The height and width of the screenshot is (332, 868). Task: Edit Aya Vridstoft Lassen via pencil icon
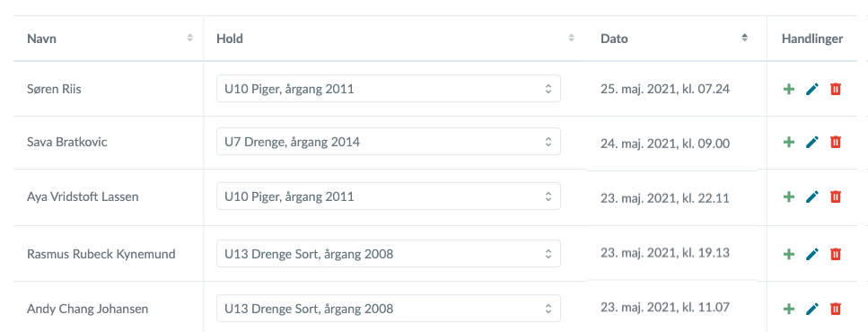812,197
